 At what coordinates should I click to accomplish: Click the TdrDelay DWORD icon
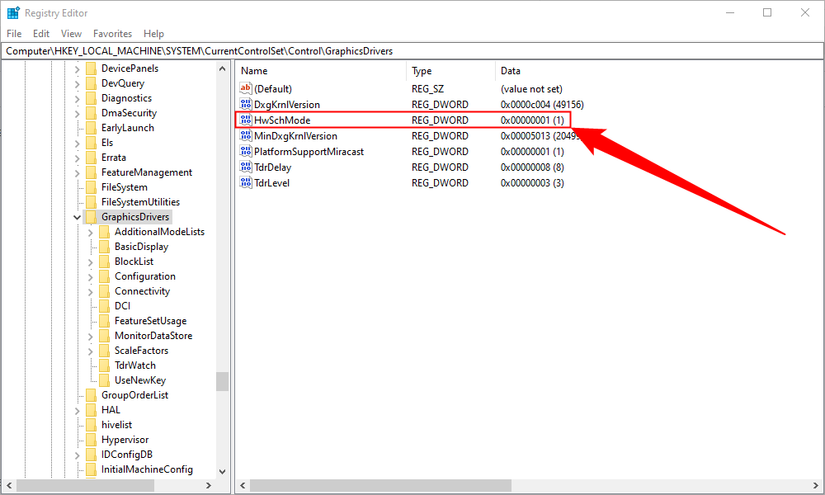coord(245,167)
